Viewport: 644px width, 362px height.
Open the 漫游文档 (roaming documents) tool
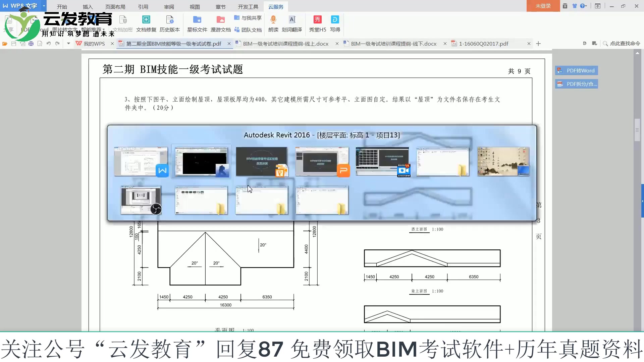pyautogui.click(x=221, y=23)
